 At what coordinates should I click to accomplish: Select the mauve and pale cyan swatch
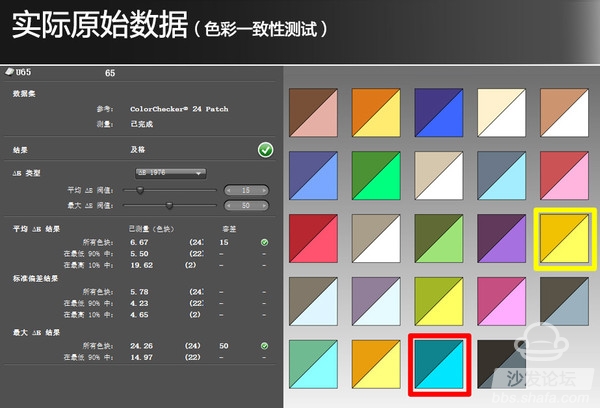tap(376, 302)
